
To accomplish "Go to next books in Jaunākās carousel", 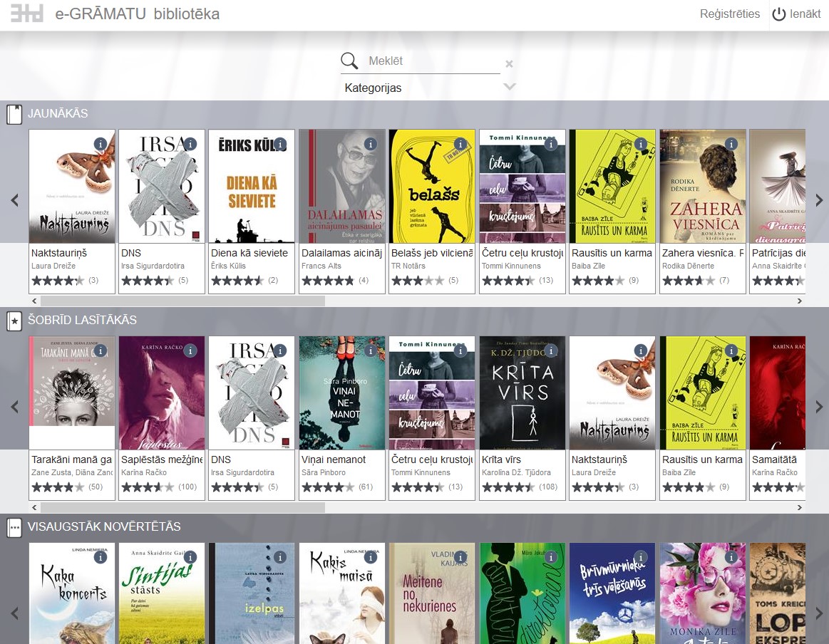I will pyautogui.click(x=819, y=200).
